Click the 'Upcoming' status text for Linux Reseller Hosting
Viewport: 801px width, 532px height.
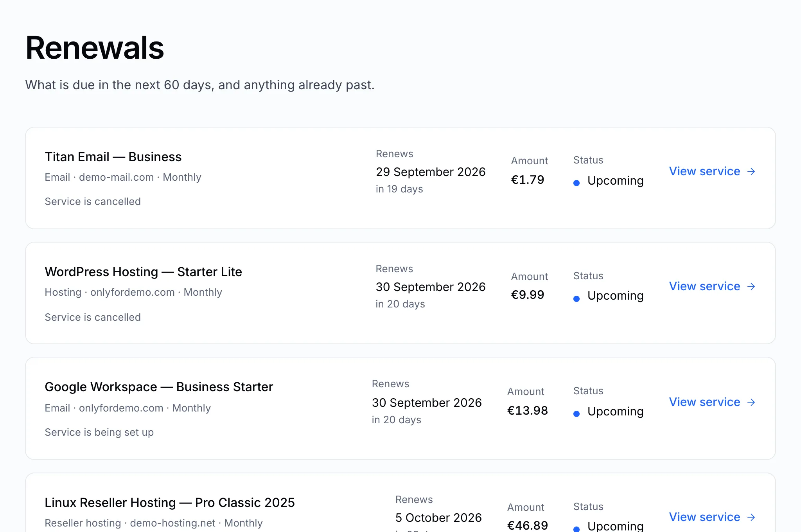point(616,526)
